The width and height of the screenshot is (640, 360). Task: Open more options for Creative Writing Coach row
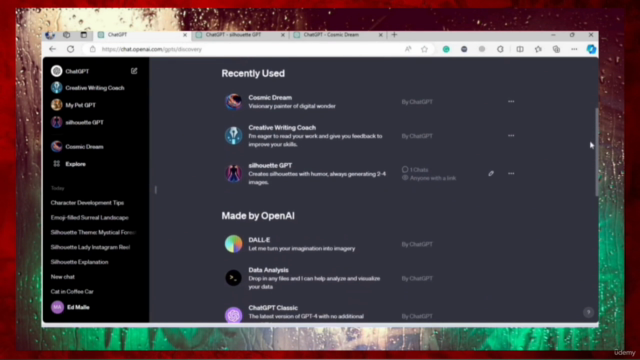pos(511,136)
